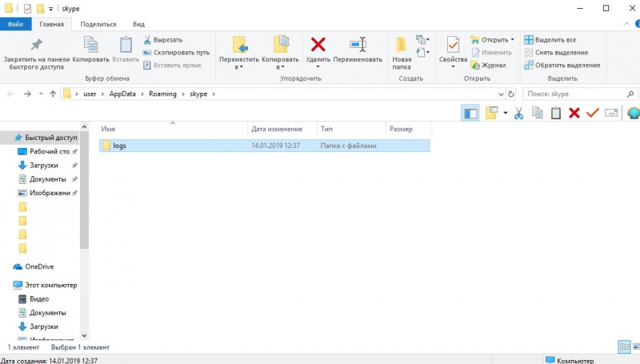The image size is (640, 364).
Task: Toggle the navigation pane toolbar button
Action: point(470,113)
